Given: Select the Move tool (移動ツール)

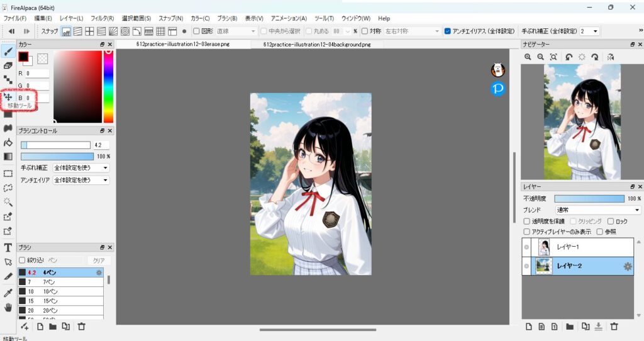Looking at the screenshot, I should click(x=8, y=97).
